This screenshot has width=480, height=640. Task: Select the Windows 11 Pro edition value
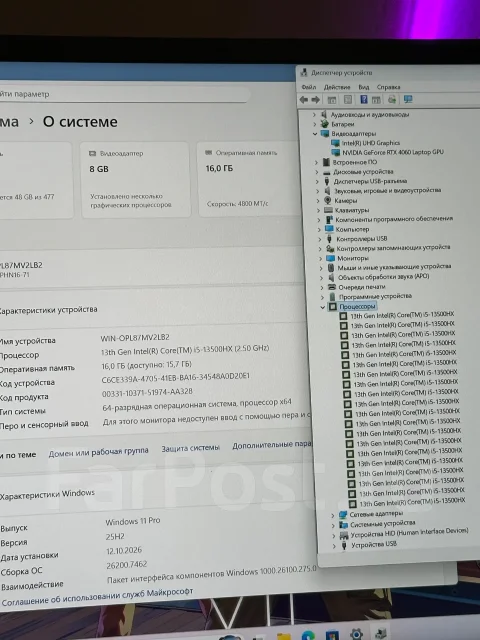tap(133, 521)
